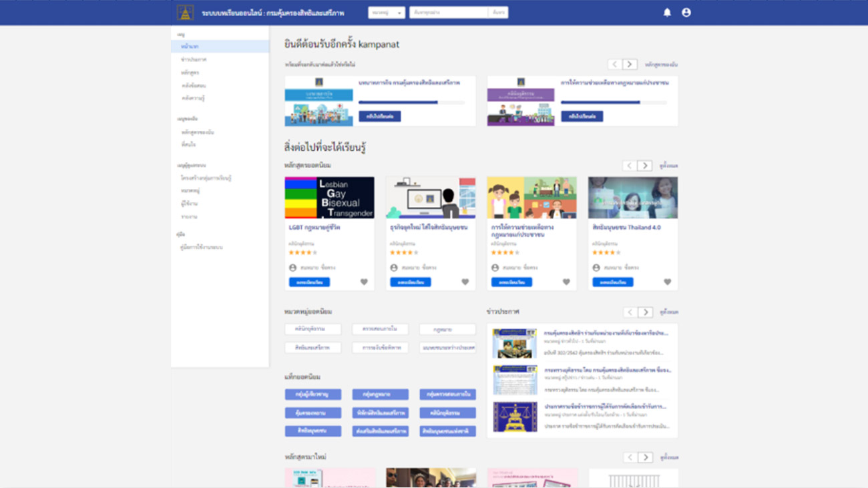The width and height of the screenshot is (868, 488).
Task: Click next arrow in the หลักสูตรมาใหม่ section
Action: point(644,457)
